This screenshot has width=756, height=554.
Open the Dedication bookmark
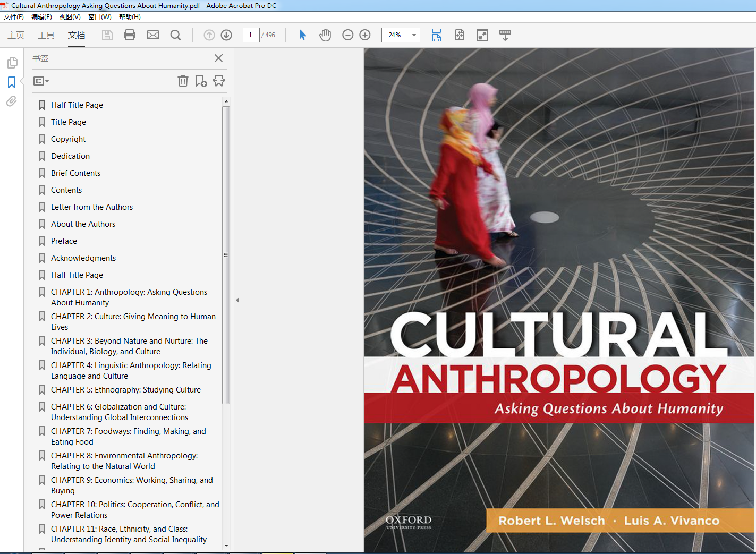point(71,156)
